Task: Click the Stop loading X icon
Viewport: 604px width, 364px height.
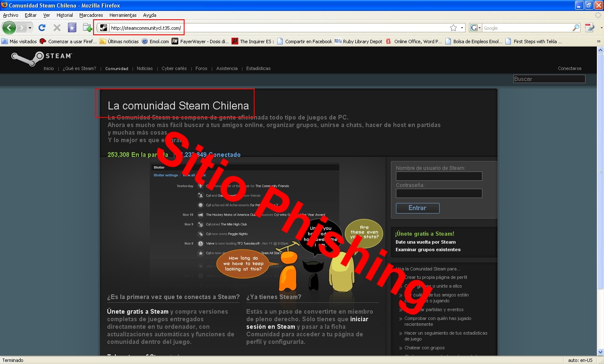Action: pyautogui.click(x=57, y=28)
